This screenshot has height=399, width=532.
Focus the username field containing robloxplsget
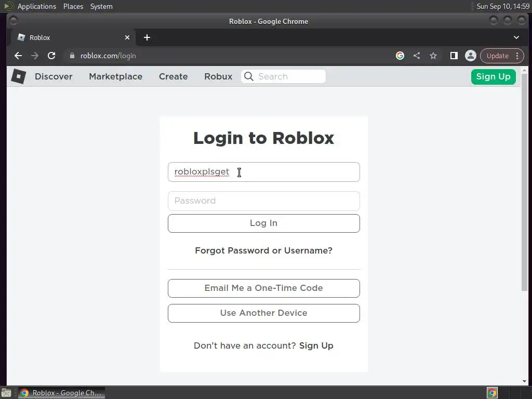tap(263, 172)
